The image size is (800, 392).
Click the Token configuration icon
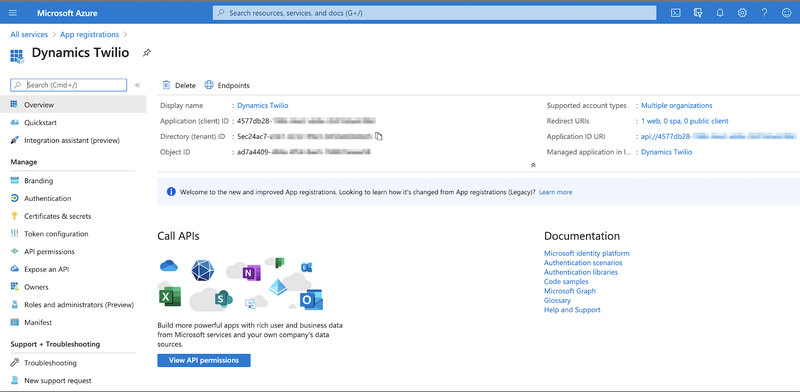coord(14,234)
